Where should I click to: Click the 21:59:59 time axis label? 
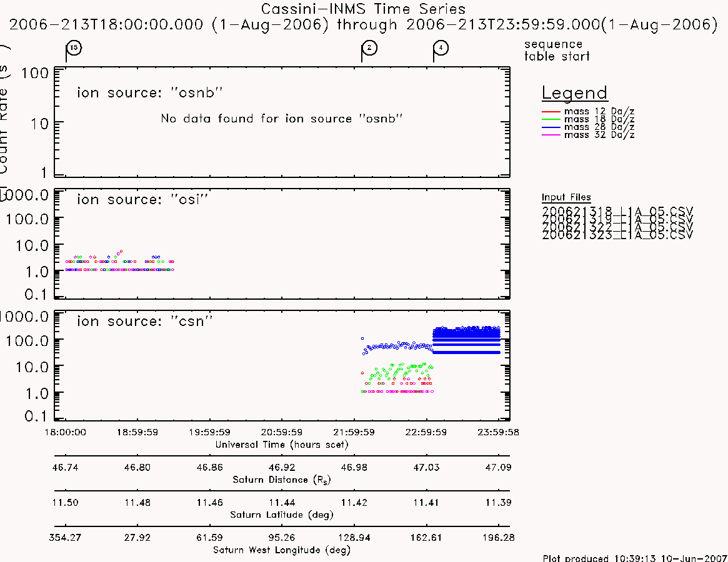click(354, 432)
